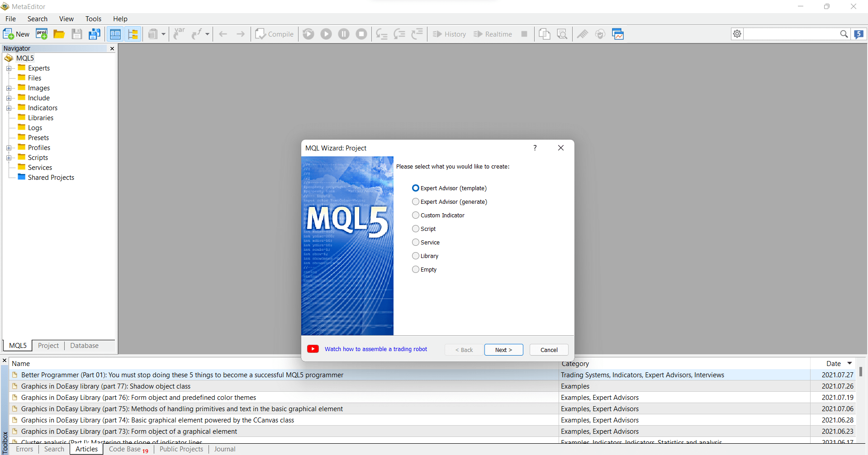Image resolution: width=868 pixels, height=455 pixels.
Task: Click the find-in-files magnifier document icon
Action: click(562, 34)
